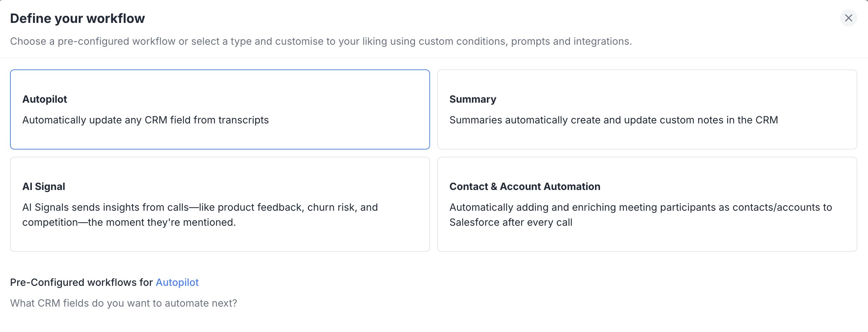This screenshot has height=332, width=868.
Task: Click the "Choose a pre-configured workflow" subtitle
Action: [321, 41]
